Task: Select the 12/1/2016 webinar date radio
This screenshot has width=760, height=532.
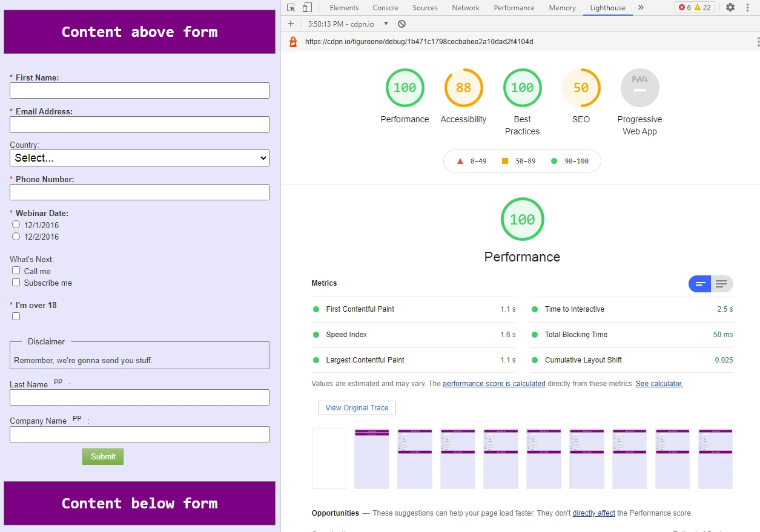Action: [16, 225]
